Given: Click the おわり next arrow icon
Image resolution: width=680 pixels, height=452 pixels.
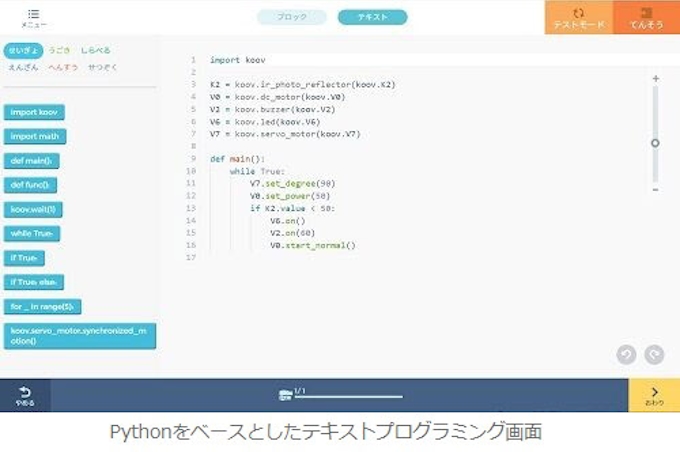Looking at the screenshot, I should point(654,394).
